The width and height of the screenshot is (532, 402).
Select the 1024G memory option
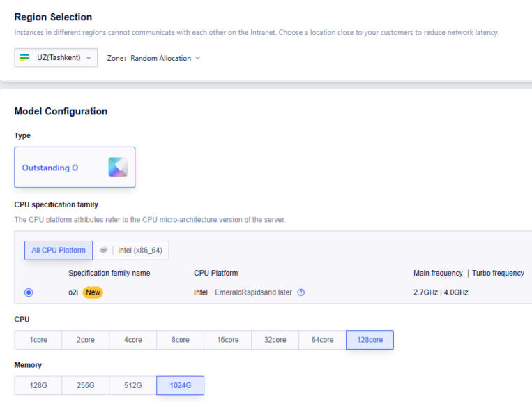coord(180,385)
